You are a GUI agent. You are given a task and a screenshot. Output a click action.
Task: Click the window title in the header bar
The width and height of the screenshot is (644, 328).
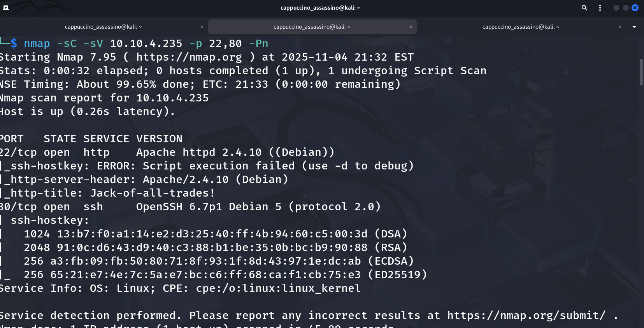coord(320,8)
